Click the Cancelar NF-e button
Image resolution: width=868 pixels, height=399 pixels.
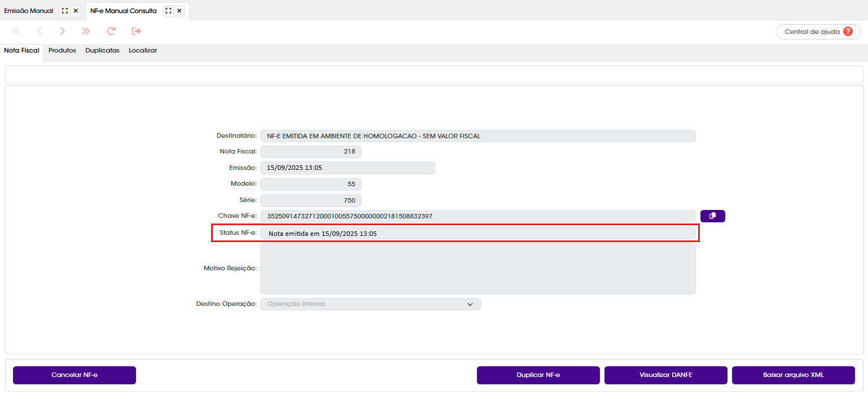click(x=74, y=375)
